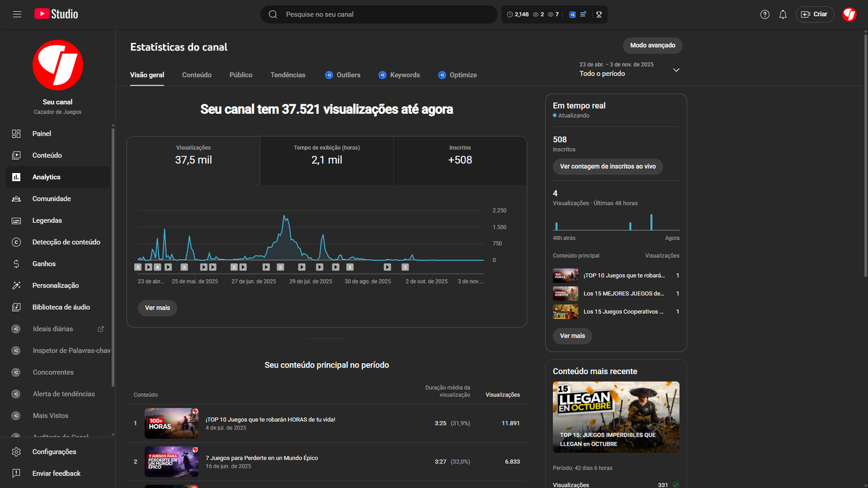Open Biblioteca de áudio icon
The height and width of the screenshot is (488, 868).
coord(16,307)
